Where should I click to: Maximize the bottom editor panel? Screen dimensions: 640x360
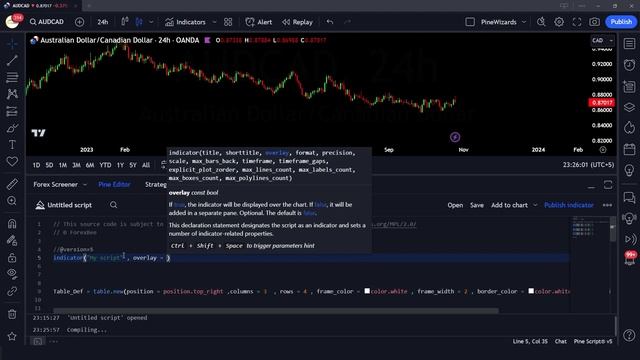(608, 185)
